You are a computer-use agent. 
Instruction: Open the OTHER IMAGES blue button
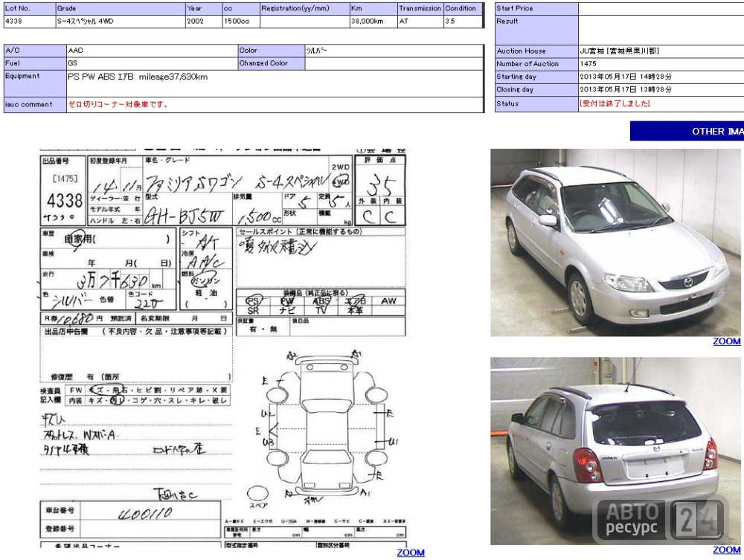687,131
